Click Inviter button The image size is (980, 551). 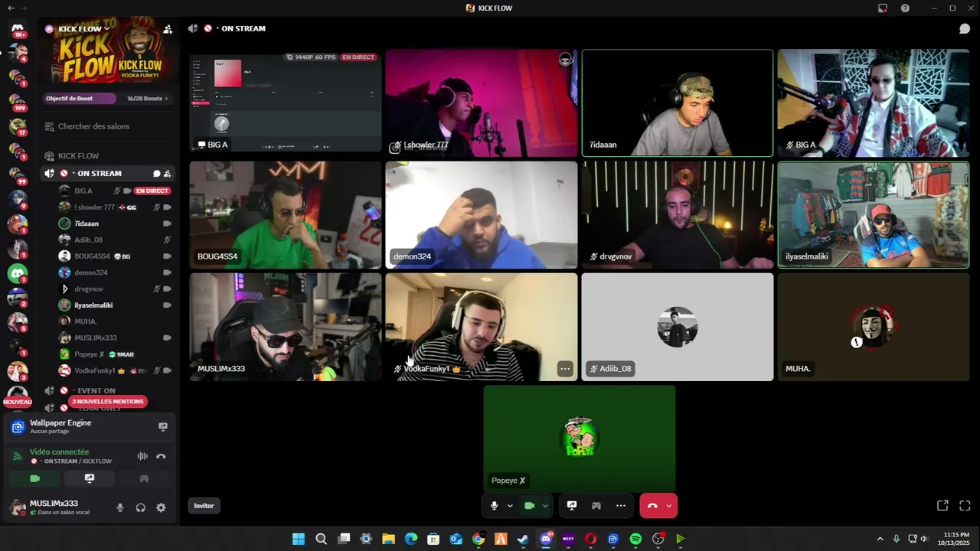pos(204,506)
